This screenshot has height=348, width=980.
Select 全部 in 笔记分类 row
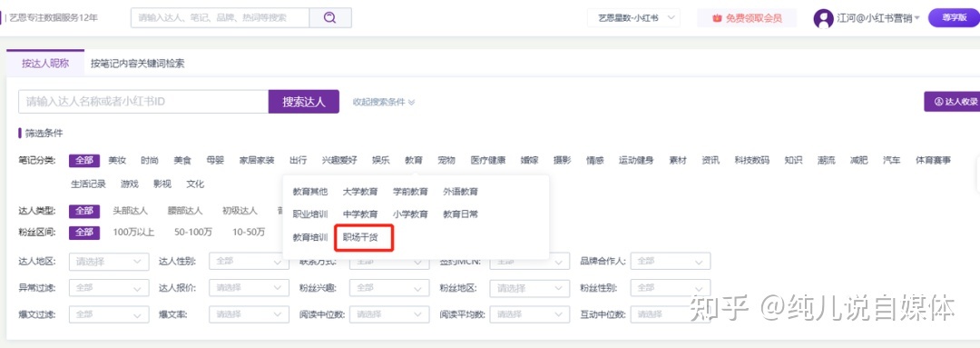pos(84,160)
